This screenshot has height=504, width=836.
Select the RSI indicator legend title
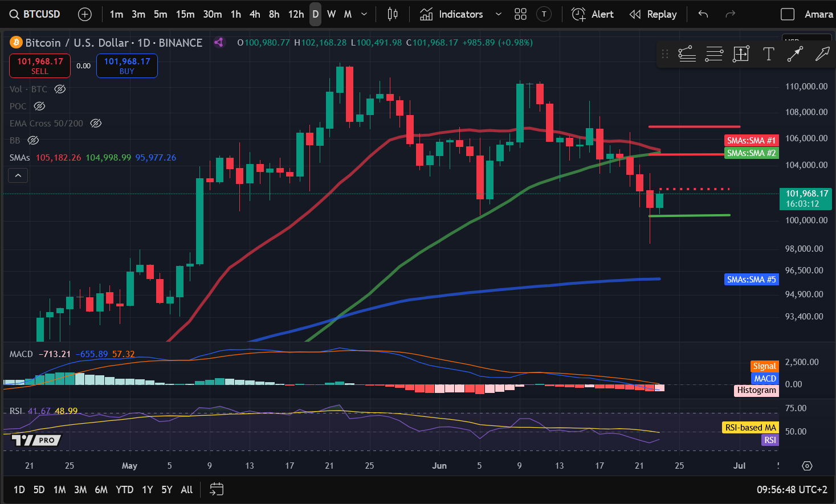tap(16, 411)
